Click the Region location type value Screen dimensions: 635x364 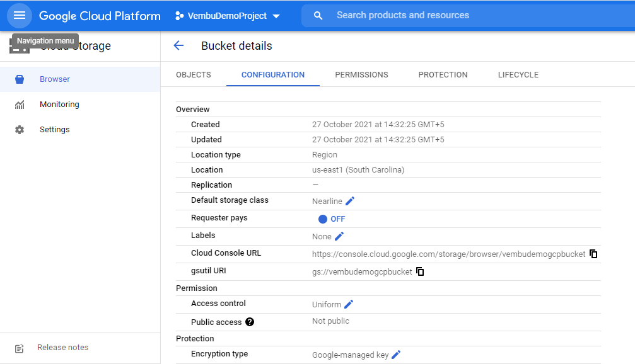pyautogui.click(x=324, y=155)
